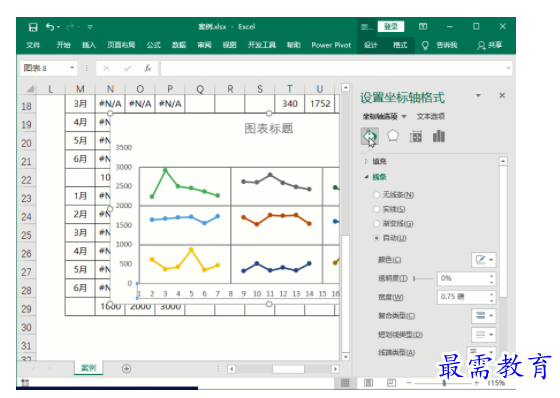Open Fill & Line paint bucket tab

369,136
